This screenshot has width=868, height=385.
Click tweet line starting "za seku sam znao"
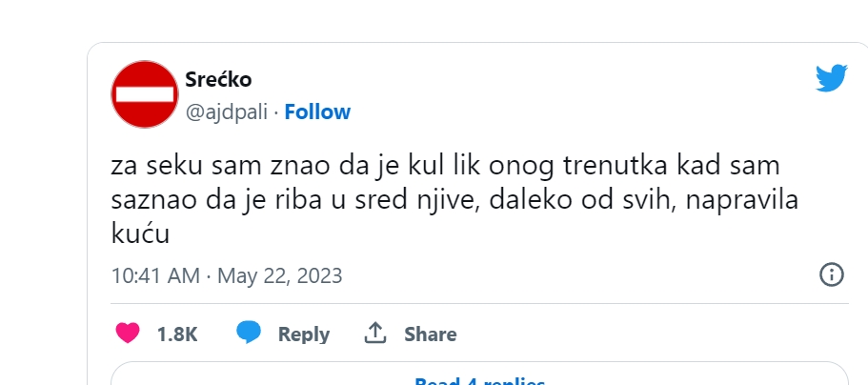[x=443, y=166]
